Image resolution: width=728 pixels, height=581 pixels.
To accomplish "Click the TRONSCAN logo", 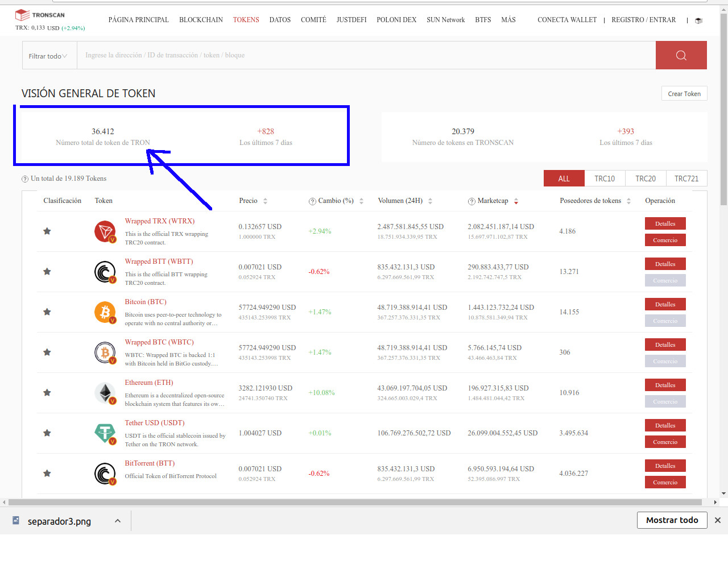I will pos(40,15).
